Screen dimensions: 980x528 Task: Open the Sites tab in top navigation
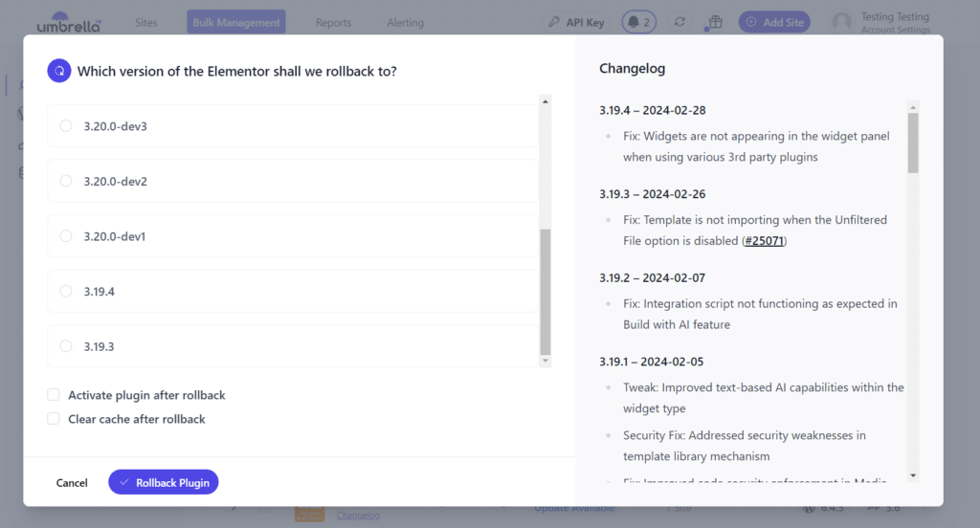pyautogui.click(x=146, y=23)
